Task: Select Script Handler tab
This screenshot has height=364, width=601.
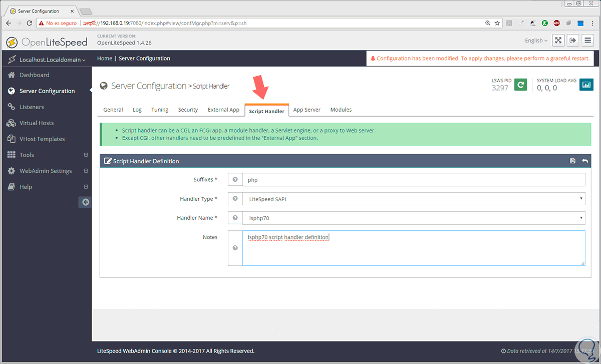Action: point(267,111)
